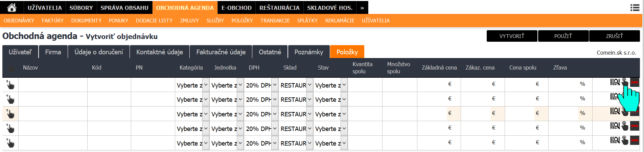Viewport: 644px width, 152px height.
Task: Open the RESTAUR Sklad dropdown in fourth row
Action: pyautogui.click(x=296, y=129)
